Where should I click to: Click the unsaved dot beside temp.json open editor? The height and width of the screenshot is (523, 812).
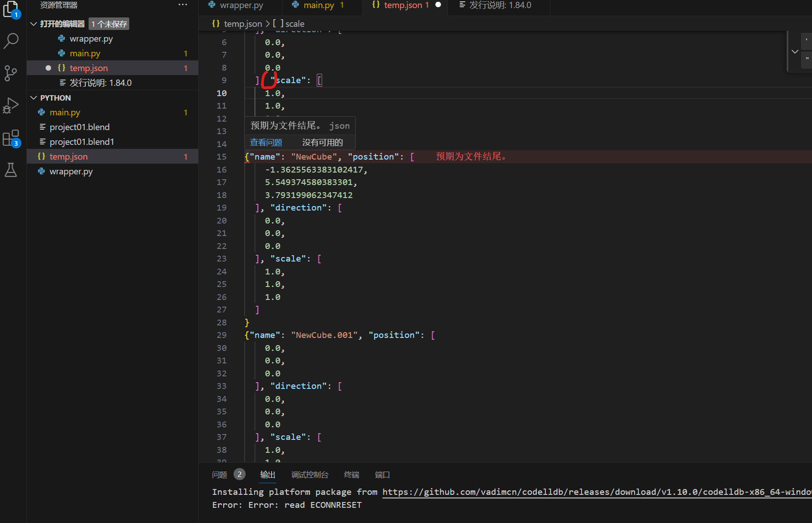(x=48, y=68)
